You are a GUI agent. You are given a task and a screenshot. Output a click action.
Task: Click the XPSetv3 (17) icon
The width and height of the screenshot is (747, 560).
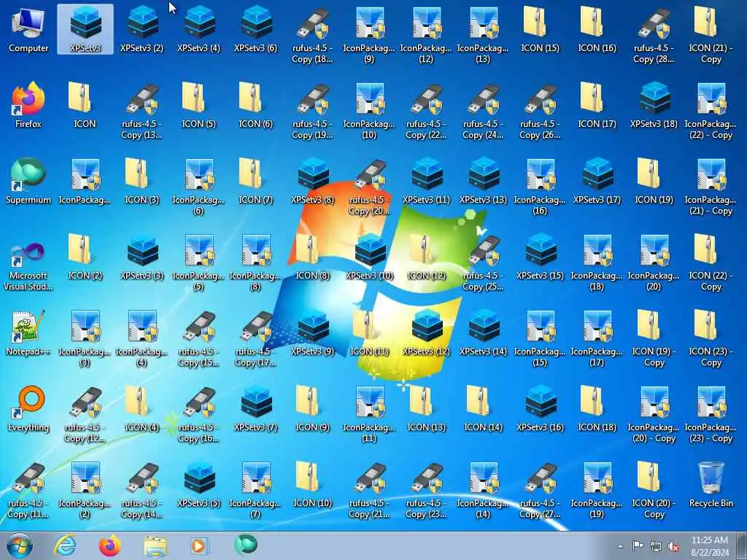point(597,181)
